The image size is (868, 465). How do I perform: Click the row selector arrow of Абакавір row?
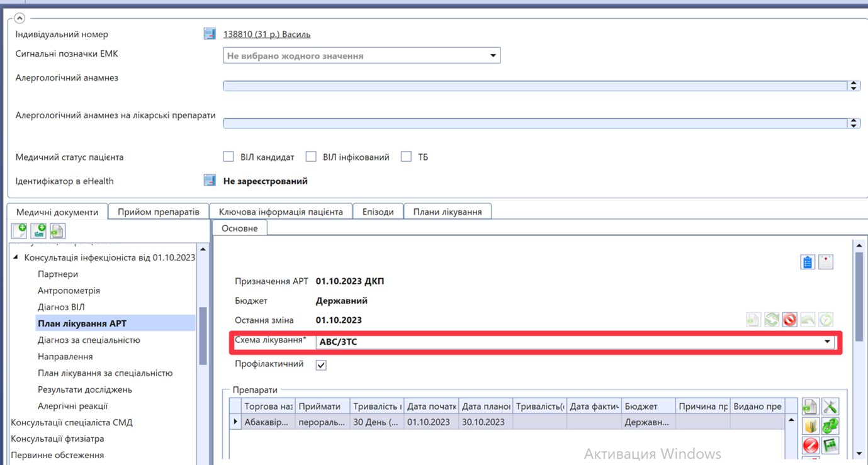pos(235,422)
